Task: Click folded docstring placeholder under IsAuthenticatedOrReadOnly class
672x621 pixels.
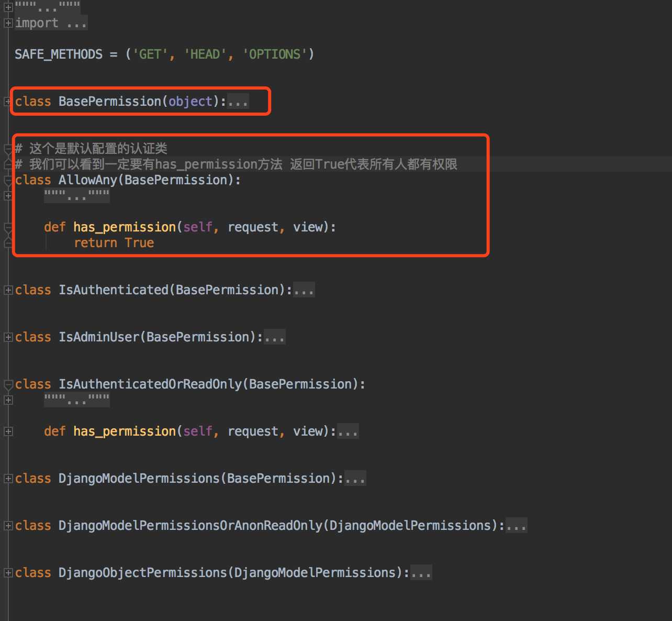Action: coord(77,400)
